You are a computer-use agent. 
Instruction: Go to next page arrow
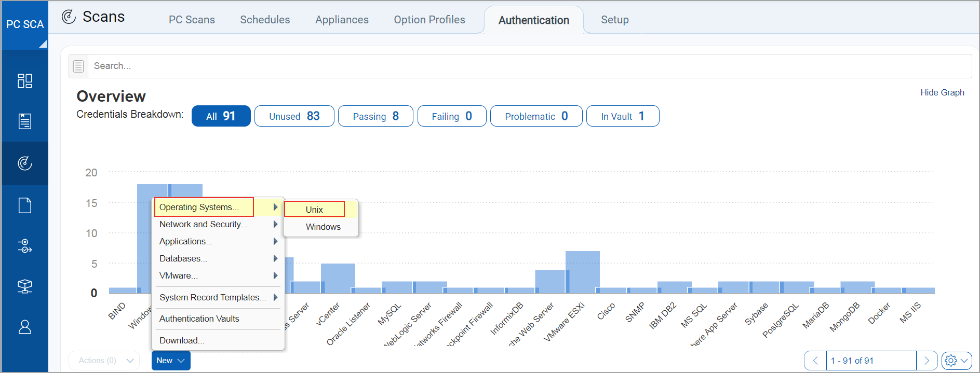tap(927, 361)
